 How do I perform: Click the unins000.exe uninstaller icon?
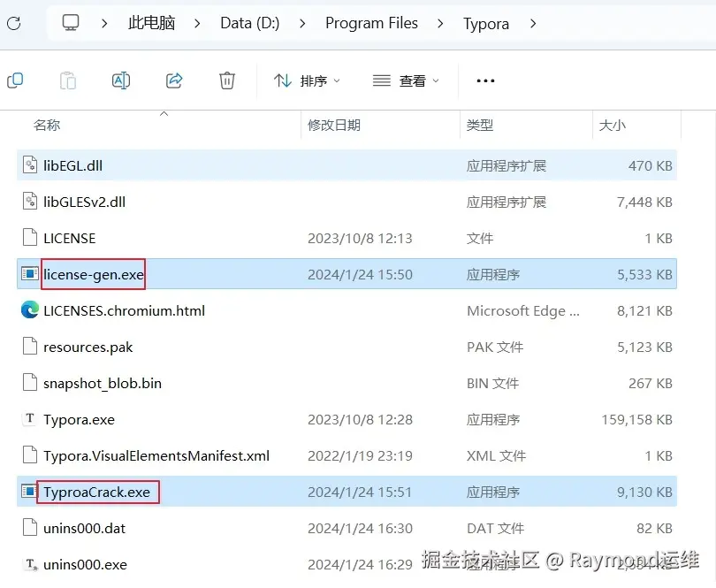click(31, 565)
